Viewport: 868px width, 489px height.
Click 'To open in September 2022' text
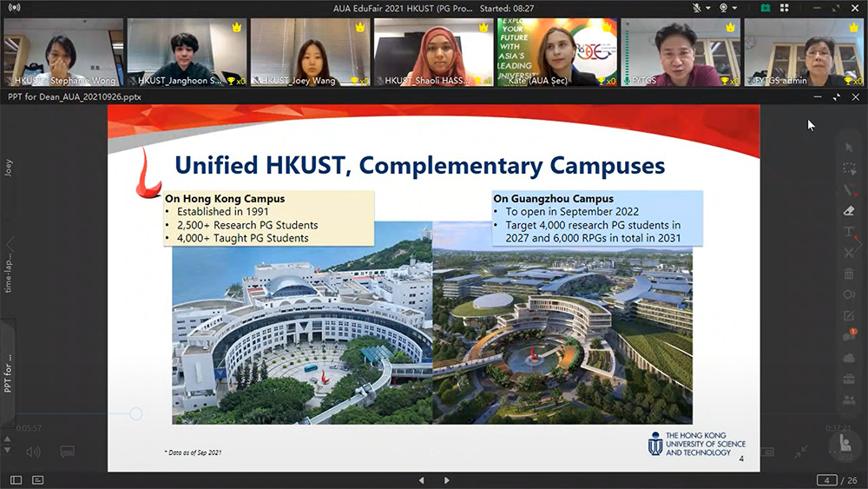click(572, 212)
